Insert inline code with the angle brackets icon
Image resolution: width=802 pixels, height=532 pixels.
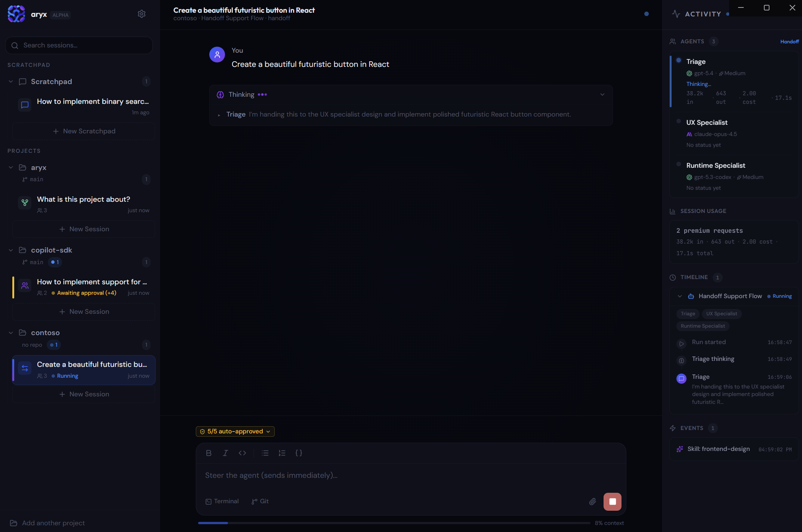coord(242,453)
